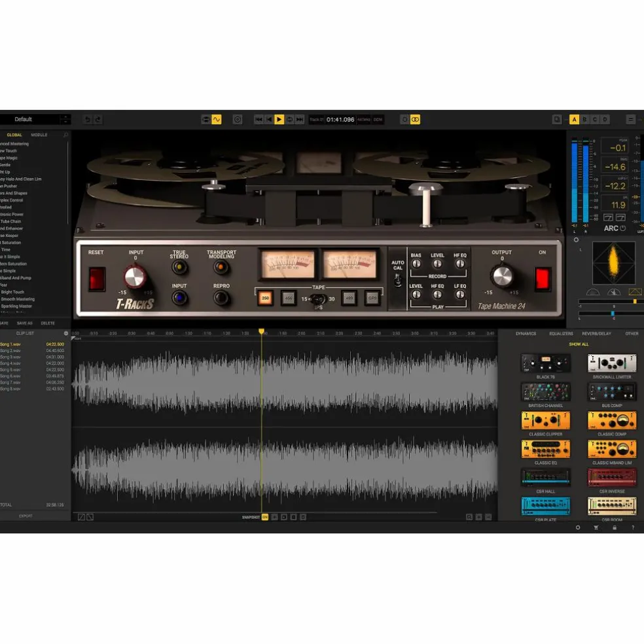644x644 pixels.
Task: Click the undo arrow in top toolbar
Action: pos(87,120)
